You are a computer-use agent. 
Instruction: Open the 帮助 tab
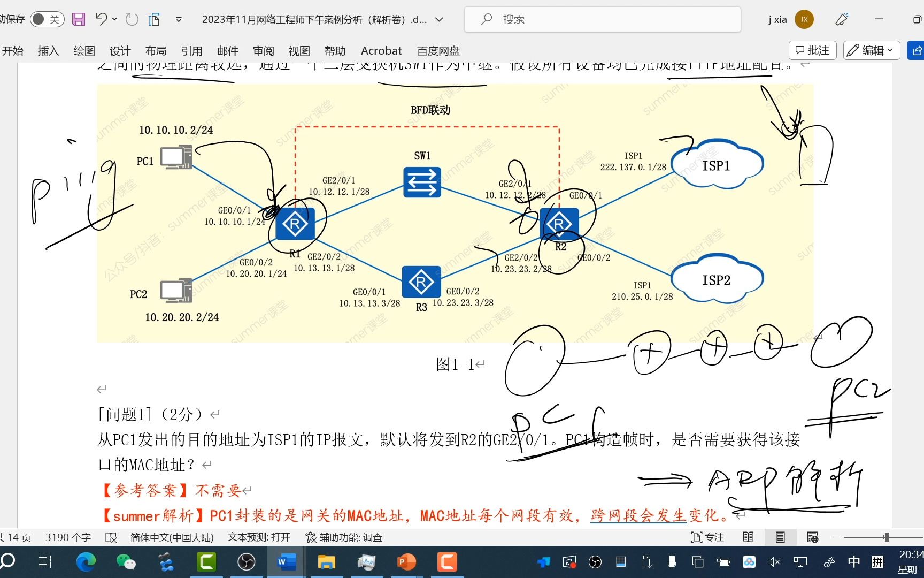coord(335,51)
